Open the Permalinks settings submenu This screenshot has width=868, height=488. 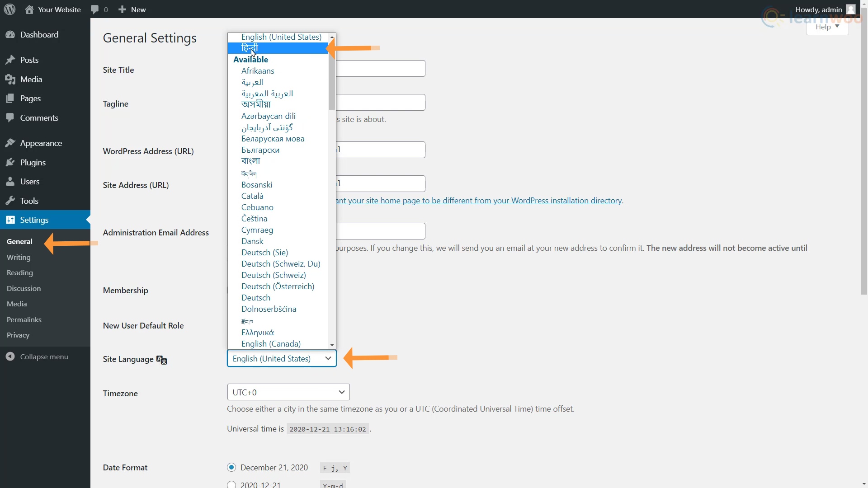[x=24, y=320]
